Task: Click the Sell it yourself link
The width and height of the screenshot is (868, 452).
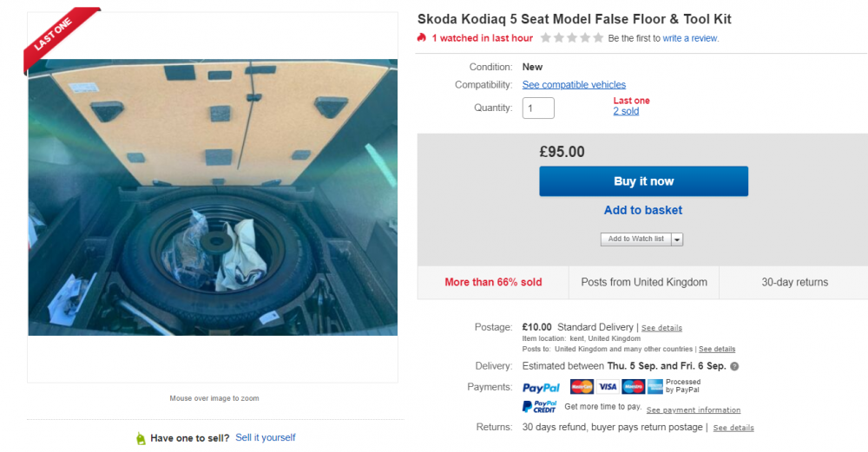Action: [x=265, y=437]
